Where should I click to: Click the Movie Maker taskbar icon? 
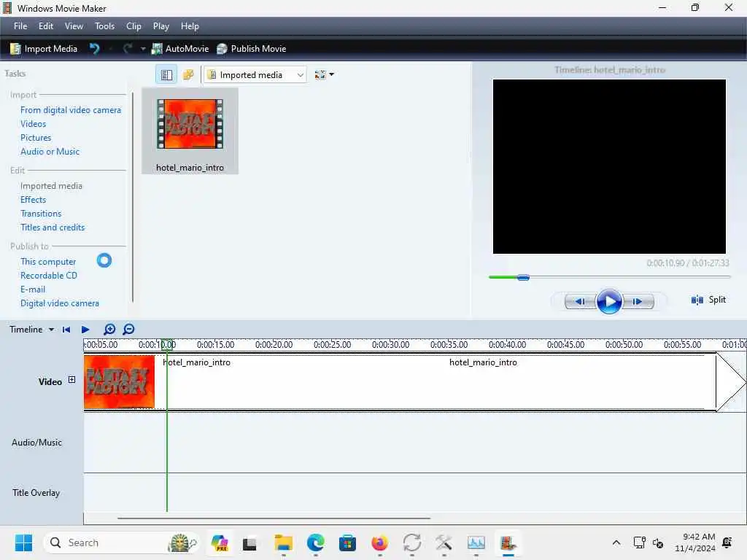(508, 542)
